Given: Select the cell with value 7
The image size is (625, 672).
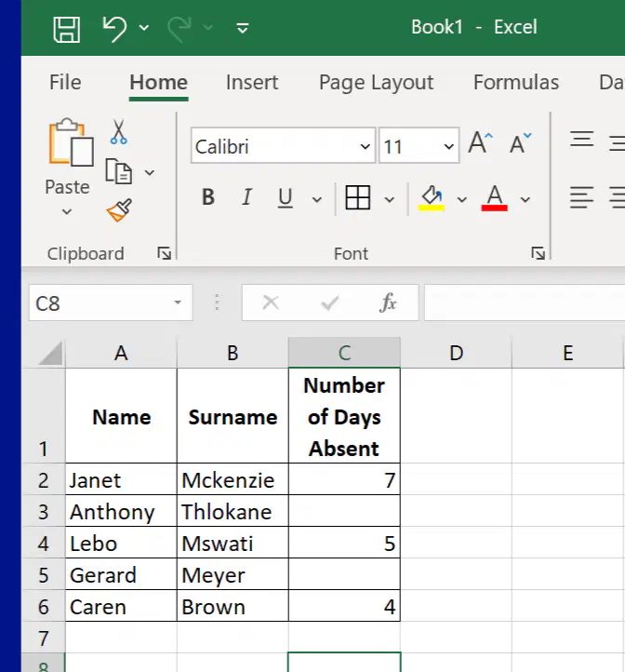Looking at the screenshot, I should pyautogui.click(x=344, y=479).
